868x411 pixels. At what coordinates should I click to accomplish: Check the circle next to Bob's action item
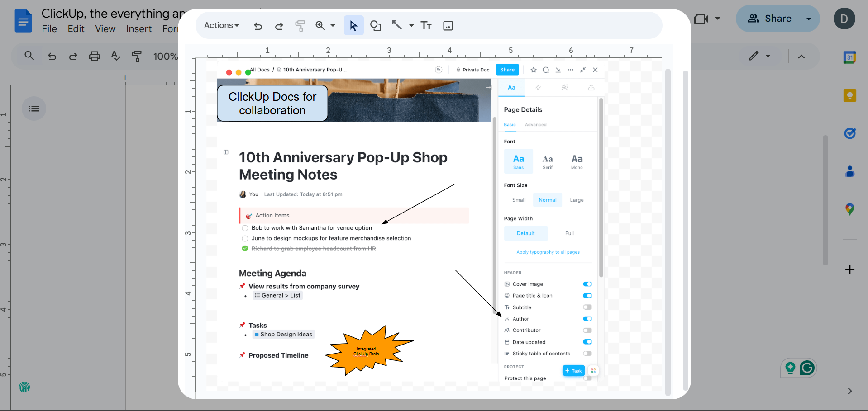click(245, 228)
